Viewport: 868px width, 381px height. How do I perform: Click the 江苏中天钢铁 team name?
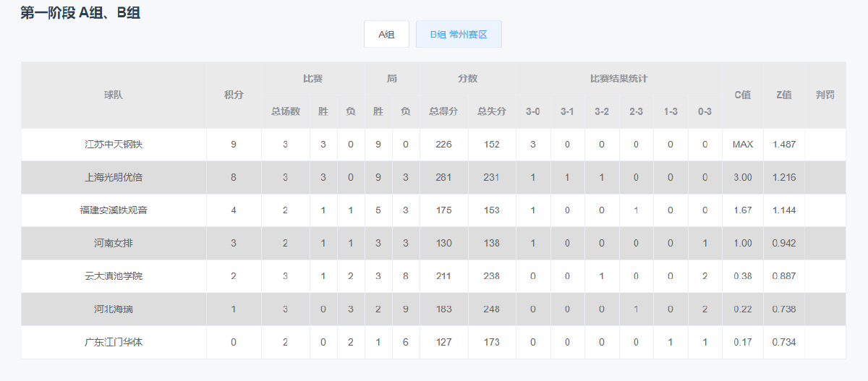click(114, 145)
